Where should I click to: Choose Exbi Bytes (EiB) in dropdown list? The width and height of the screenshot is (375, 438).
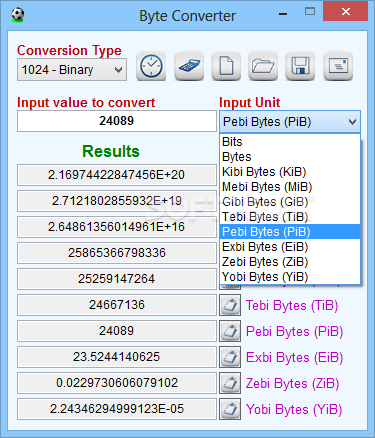290,247
